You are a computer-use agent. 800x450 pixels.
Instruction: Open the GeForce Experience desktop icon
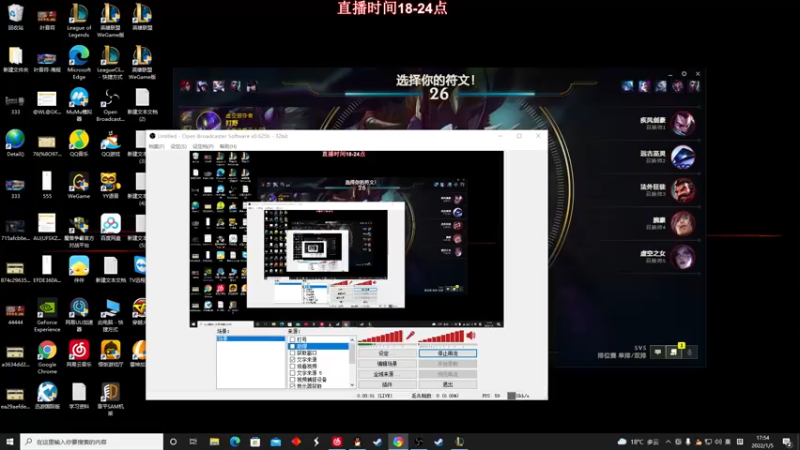pyautogui.click(x=47, y=315)
